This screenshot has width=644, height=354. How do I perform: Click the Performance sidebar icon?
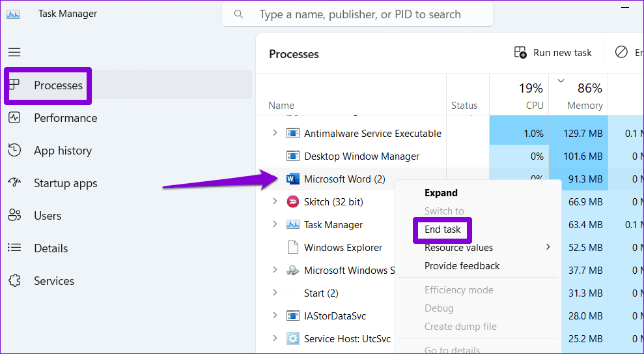(14, 117)
